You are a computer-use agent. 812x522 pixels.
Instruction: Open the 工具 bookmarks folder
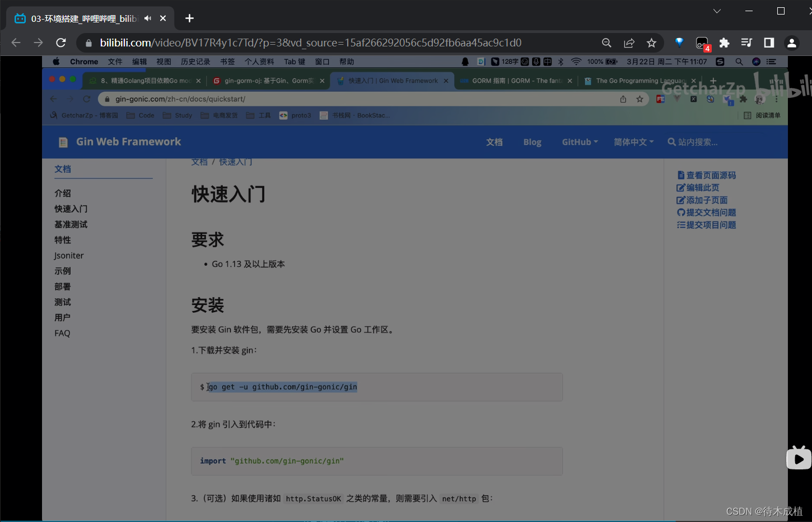coord(258,115)
